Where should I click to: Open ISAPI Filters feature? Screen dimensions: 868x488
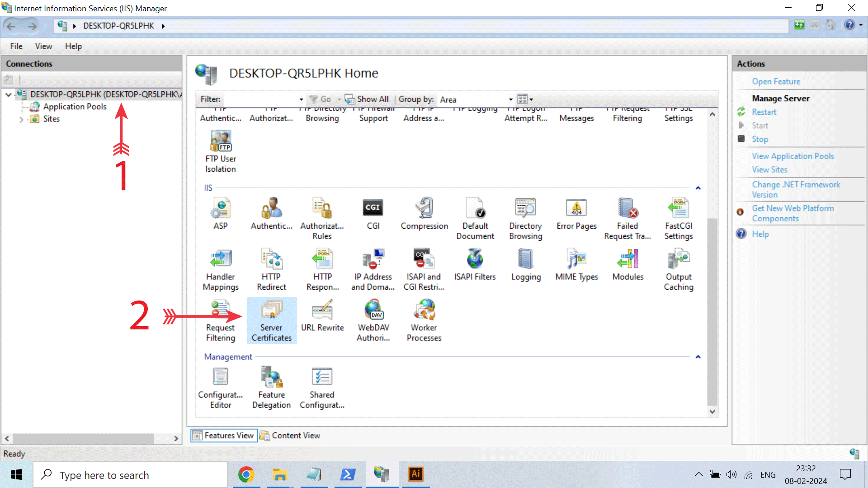pyautogui.click(x=475, y=265)
